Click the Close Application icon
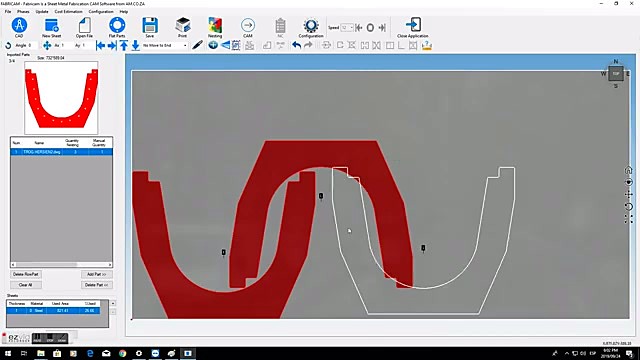Screen dimensions: 640x360 tap(413, 24)
